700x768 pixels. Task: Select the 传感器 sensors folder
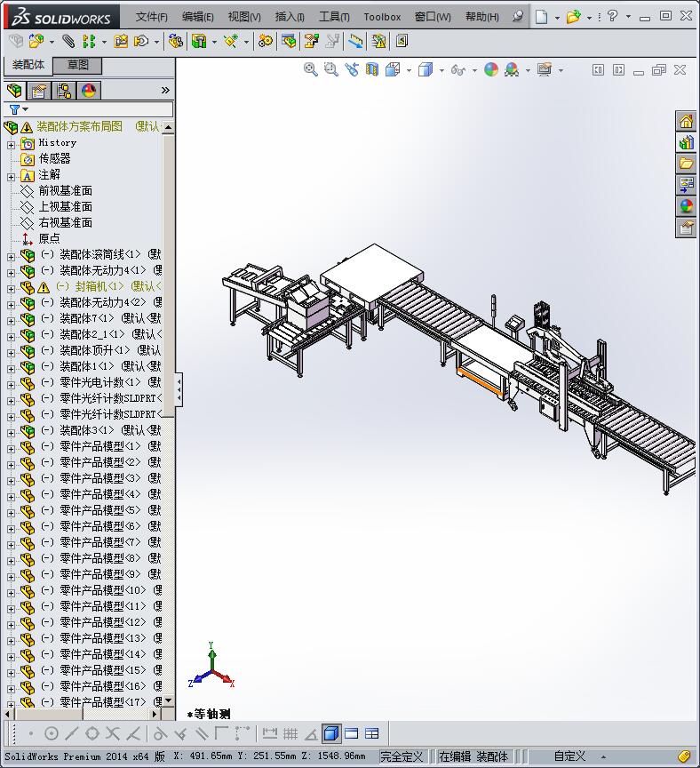pos(54,159)
